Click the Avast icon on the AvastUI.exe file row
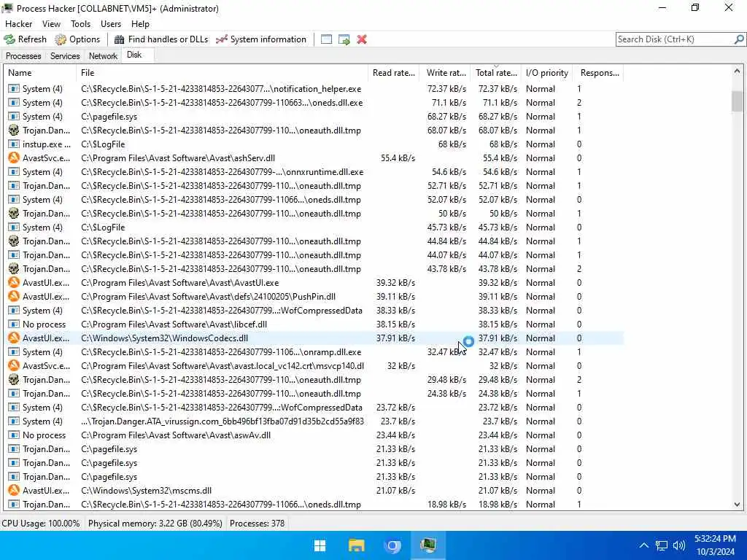 coord(14,282)
